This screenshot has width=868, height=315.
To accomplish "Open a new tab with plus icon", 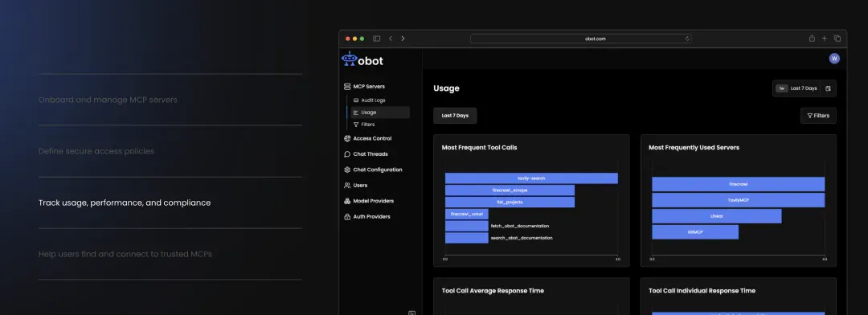I will 825,39.
